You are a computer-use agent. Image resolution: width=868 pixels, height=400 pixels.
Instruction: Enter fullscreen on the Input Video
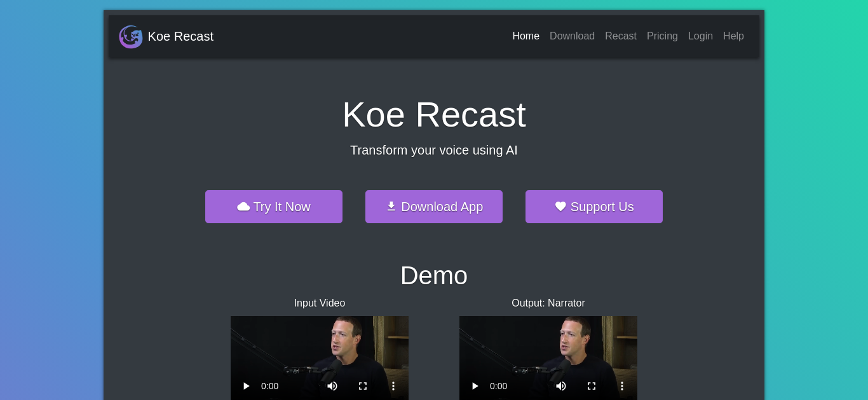[363, 386]
